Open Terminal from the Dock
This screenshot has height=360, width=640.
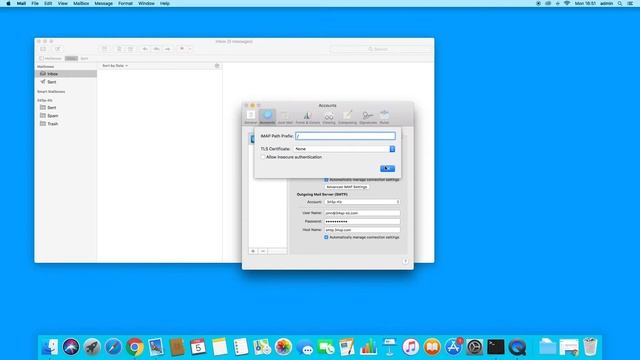(x=496, y=347)
